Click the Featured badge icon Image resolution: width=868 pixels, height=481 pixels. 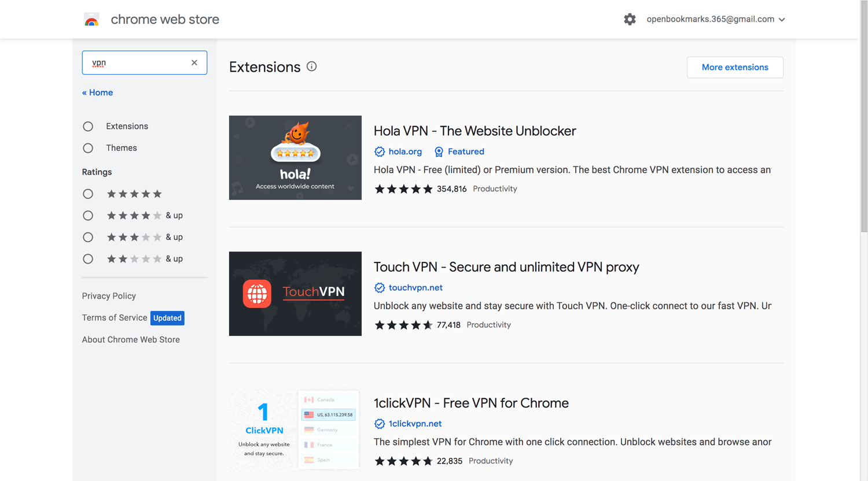[439, 151]
